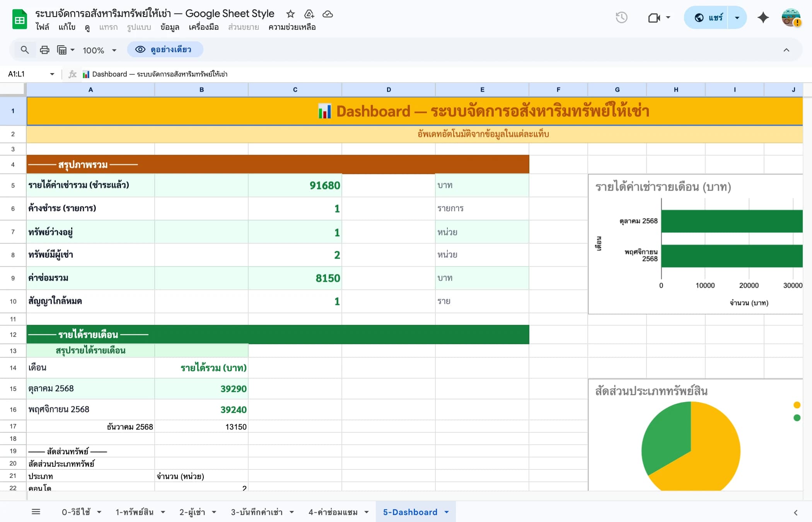Open version history via clock icon
812x522 pixels.
[x=622, y=17]
